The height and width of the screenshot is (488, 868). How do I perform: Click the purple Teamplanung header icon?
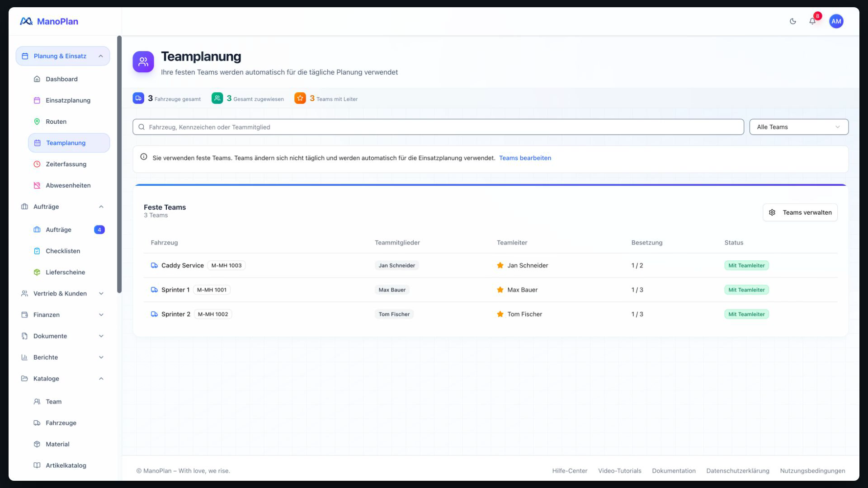pyautogui.click(x=143, y=61)
